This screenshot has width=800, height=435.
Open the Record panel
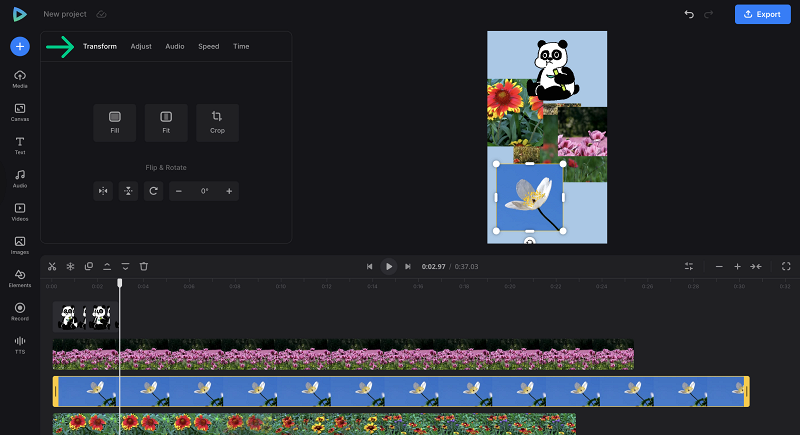click(20, 312)
